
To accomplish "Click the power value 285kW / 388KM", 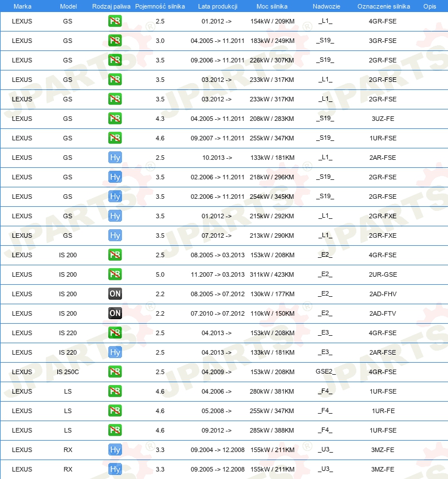I will click(272, 430).
